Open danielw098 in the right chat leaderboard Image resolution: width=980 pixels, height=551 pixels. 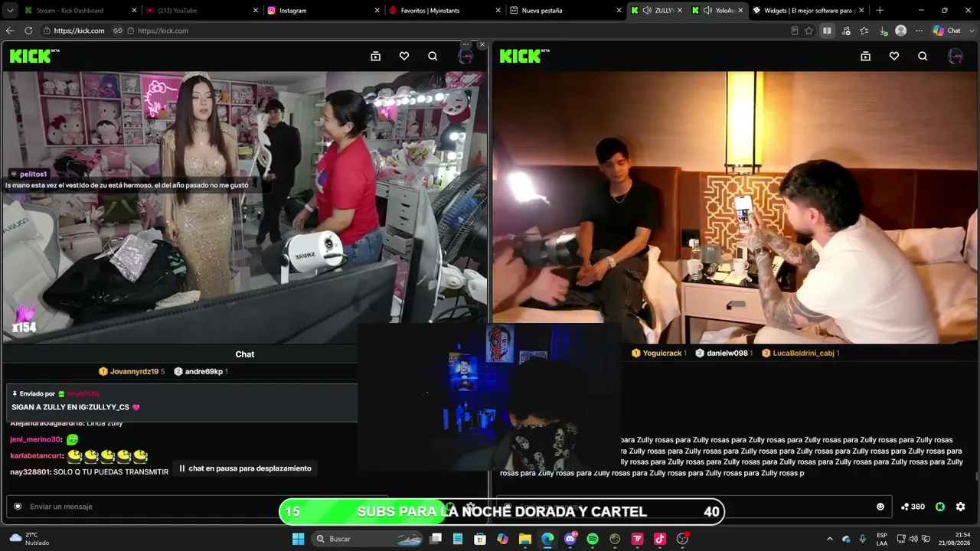[724, 353]
